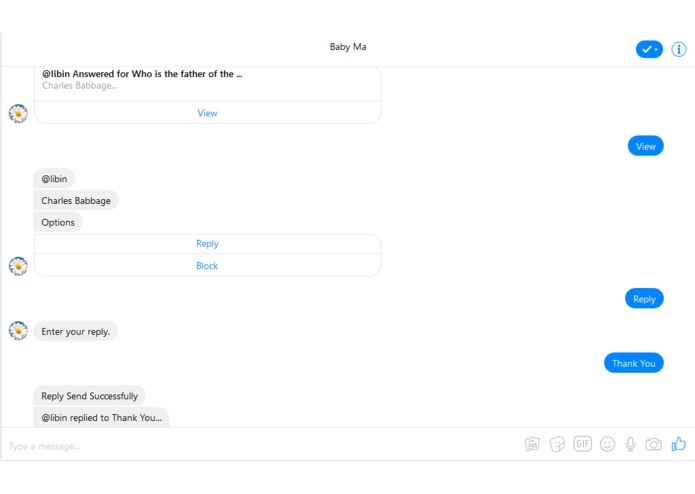Open the conversation info icon
This screenshot has height=494, width=695.
679,49
